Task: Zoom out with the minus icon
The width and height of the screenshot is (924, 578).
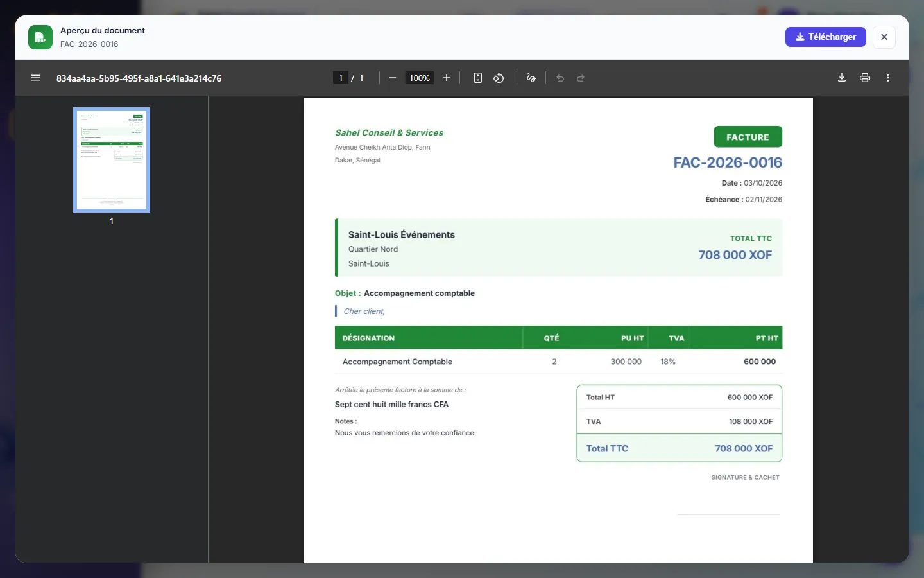Action: click(393, 78)
